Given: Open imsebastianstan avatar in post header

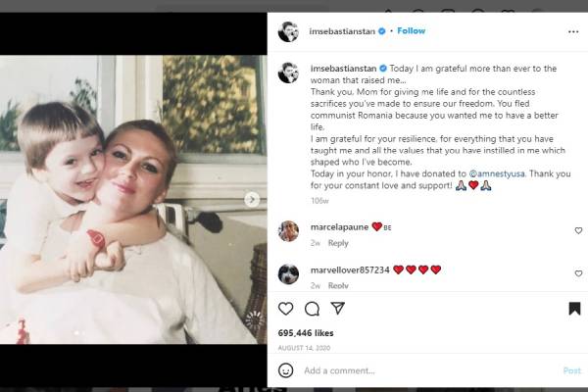Looking at the screenshot, I should point(288,31).
